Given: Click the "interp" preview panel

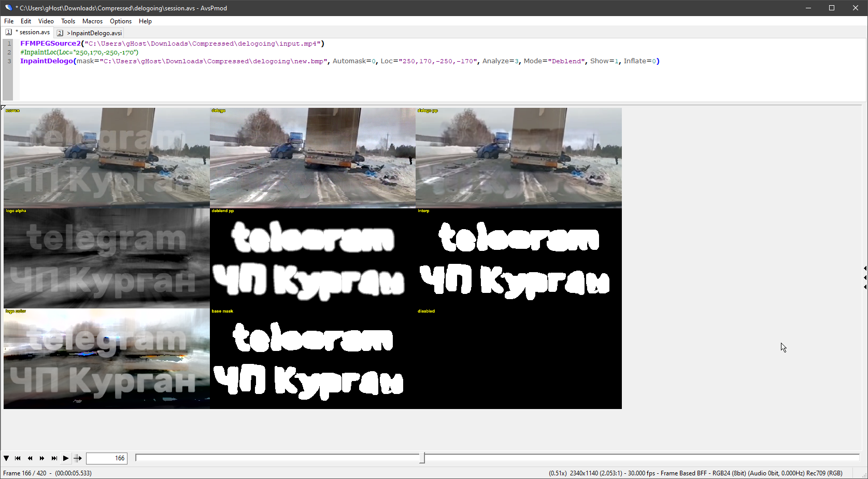Looking at the screenshot, I should point(519,258).
